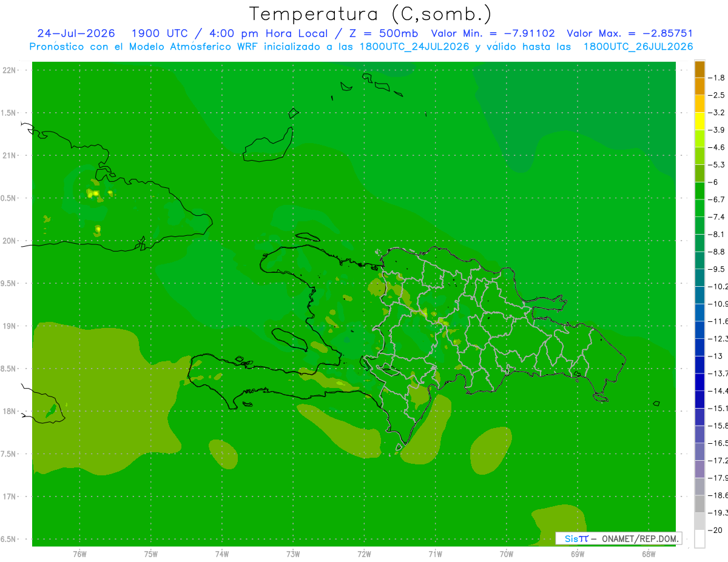This screenshot has width=728, height=562.
Task: Click the '-20' colorbar value
Action: click(715, 530)
